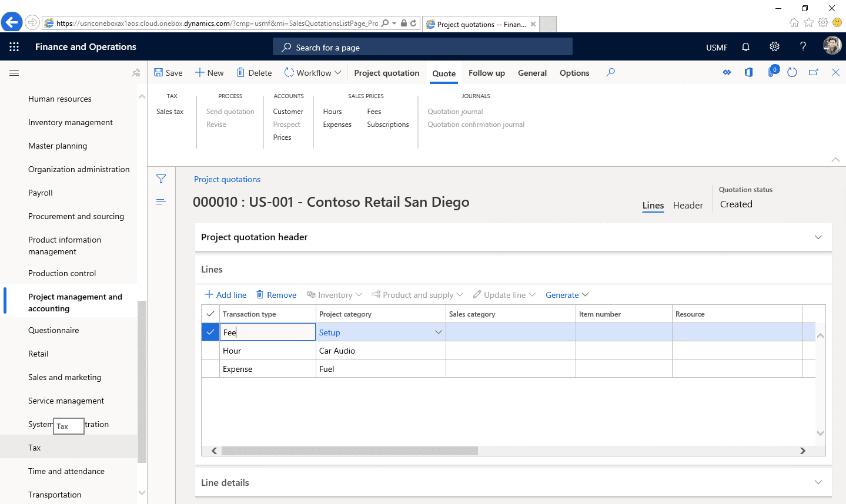Click the Fuel project category cell
This screenshot has height=504, width=846.
[x=381, y=369]
